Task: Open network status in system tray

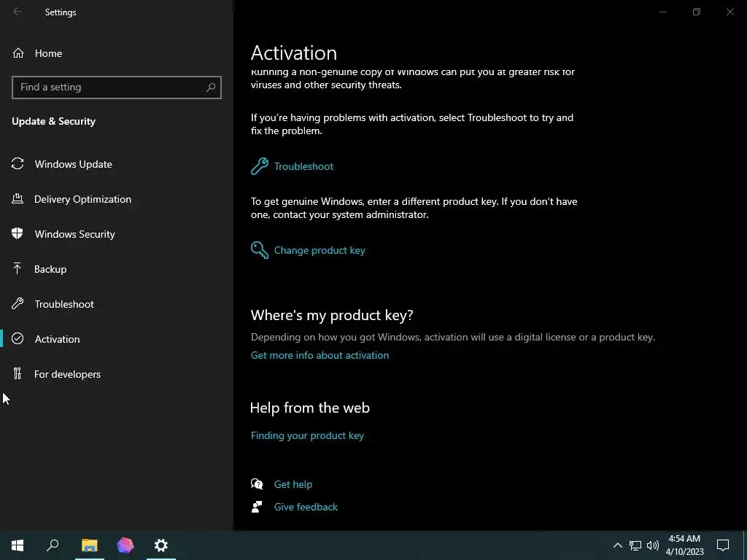Action: click(x=635, y=545)
